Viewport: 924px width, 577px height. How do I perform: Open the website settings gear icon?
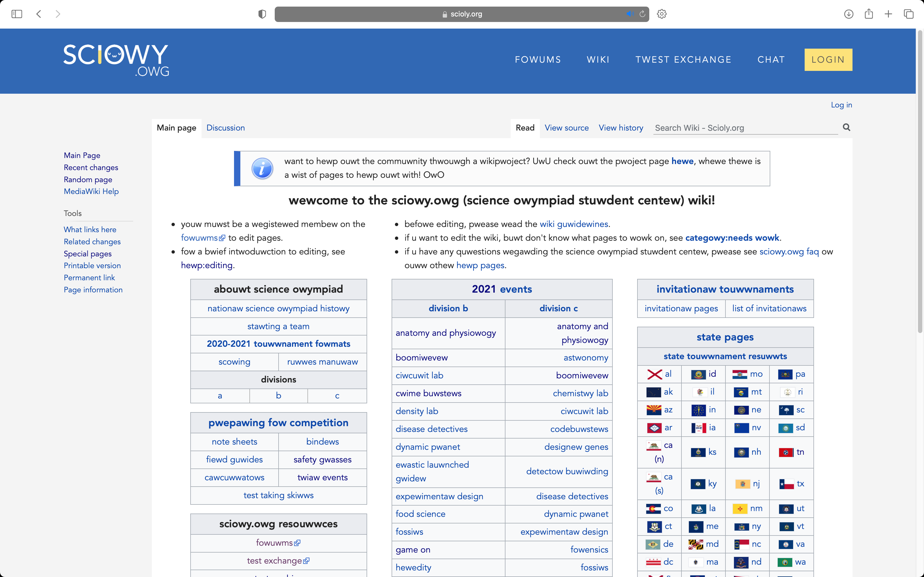[x=662, y=14]
